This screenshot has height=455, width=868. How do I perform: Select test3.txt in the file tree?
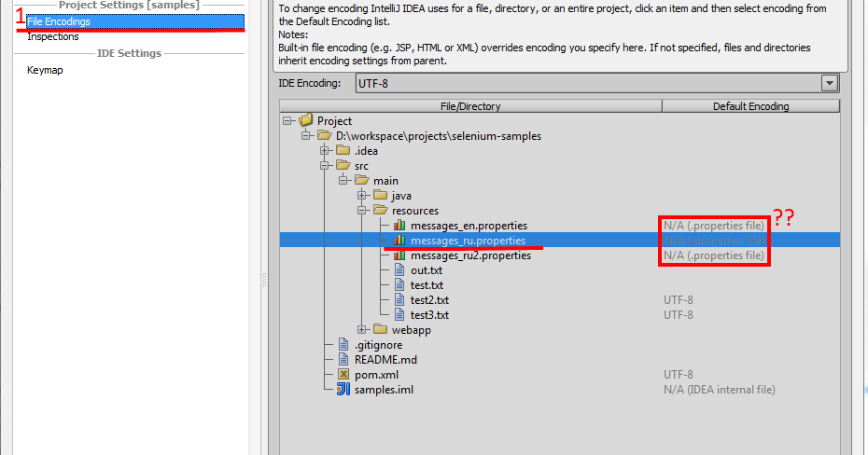point(429,315)
